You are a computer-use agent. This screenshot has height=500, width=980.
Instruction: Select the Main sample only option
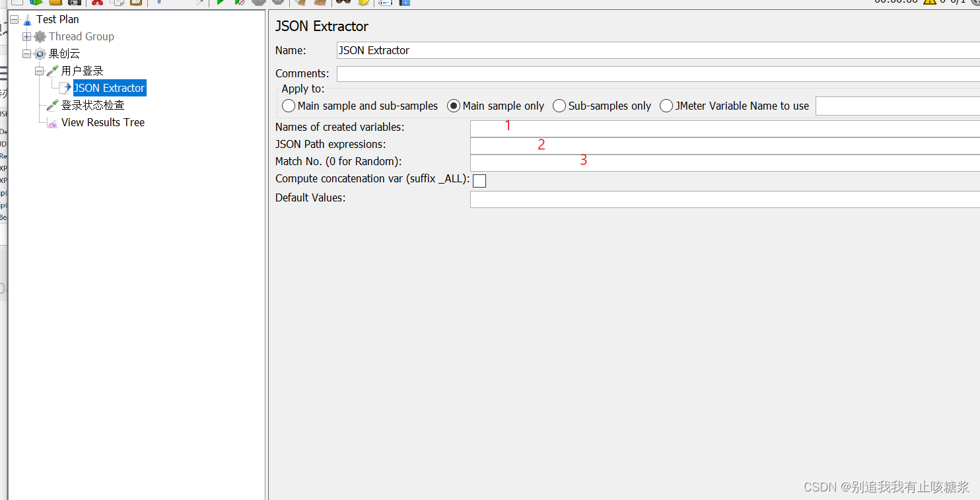tap(496, 106)
